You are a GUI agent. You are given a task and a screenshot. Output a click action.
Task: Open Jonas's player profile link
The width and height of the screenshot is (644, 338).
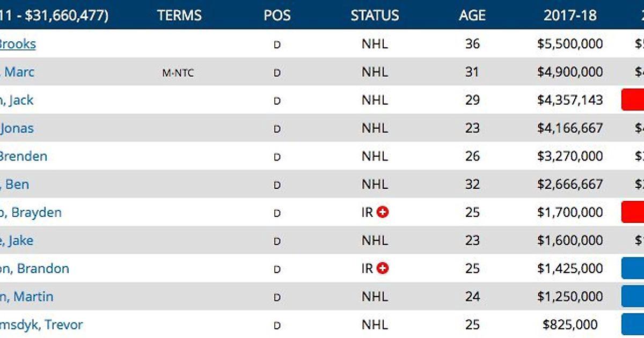click(17, 128)
